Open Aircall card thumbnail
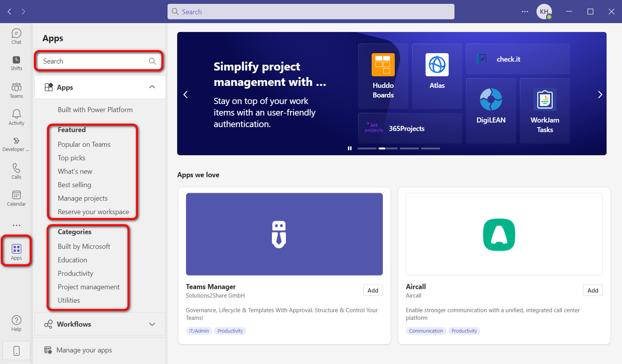The height and width of the screenshot is (364, 622). (x=504, y=234)
